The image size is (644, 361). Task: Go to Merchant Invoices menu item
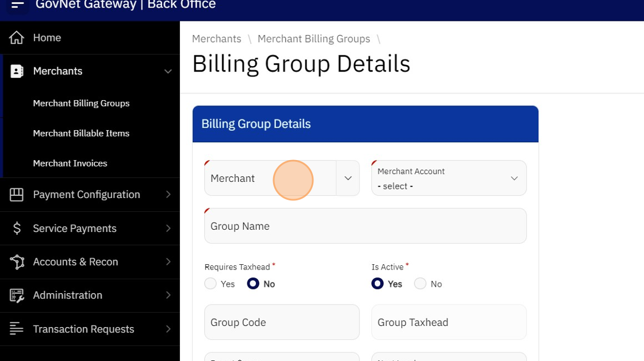(70, 164)
